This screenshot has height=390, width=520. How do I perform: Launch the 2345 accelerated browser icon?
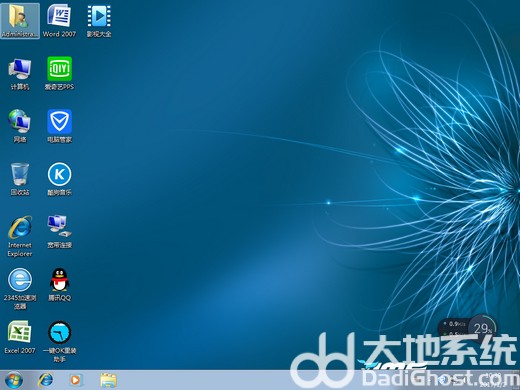[20, 289]
